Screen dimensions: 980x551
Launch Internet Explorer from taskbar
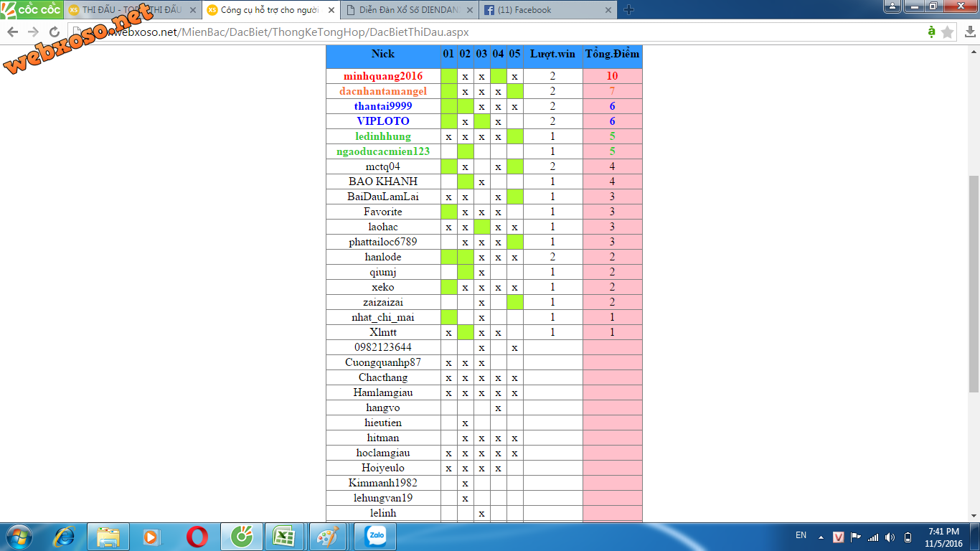(65, 537)
